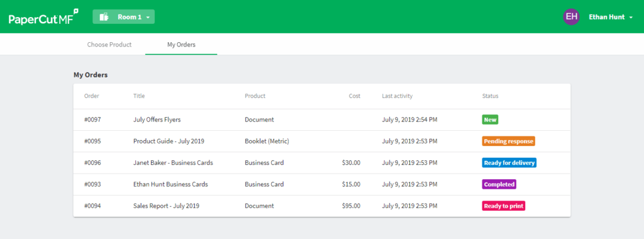Click the Completed status badge
This screenshot has height=239, width=644.
tap(499, 184)
